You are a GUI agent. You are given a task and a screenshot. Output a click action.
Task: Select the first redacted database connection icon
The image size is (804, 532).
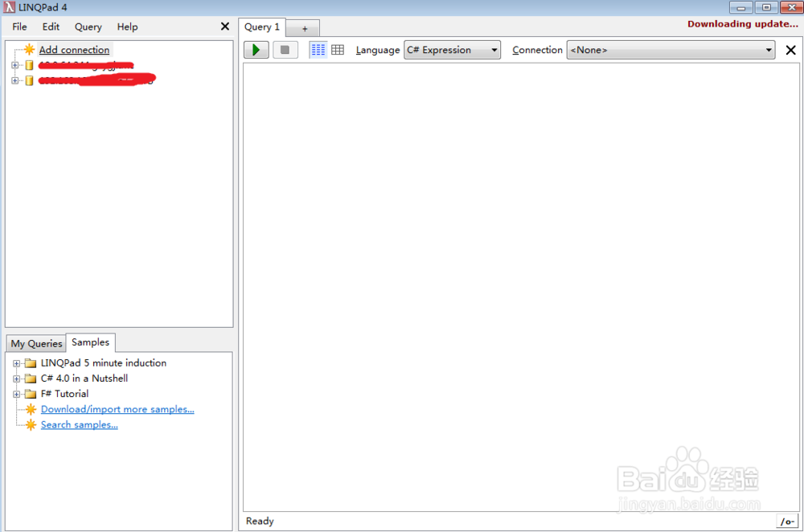tap(29, 65)
